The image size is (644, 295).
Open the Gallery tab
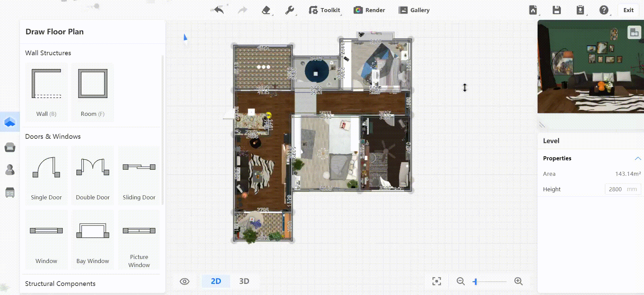[414, 10]
